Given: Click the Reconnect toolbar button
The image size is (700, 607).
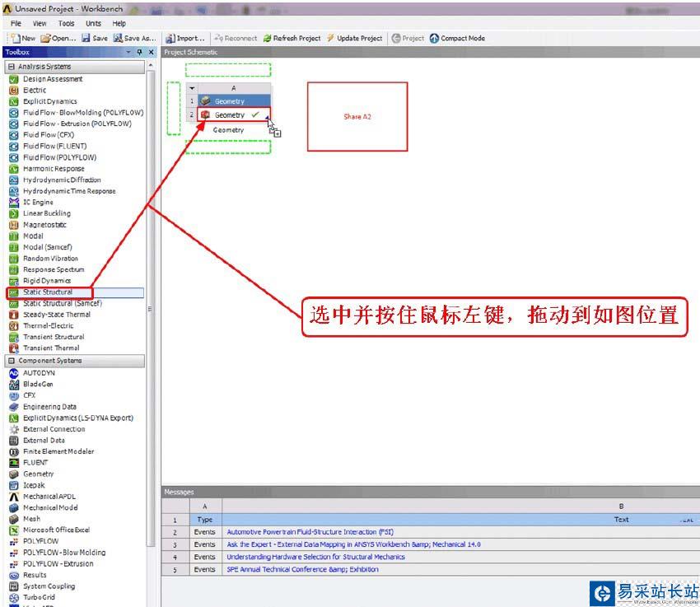Looking at the screenshot, I should 236,39.
